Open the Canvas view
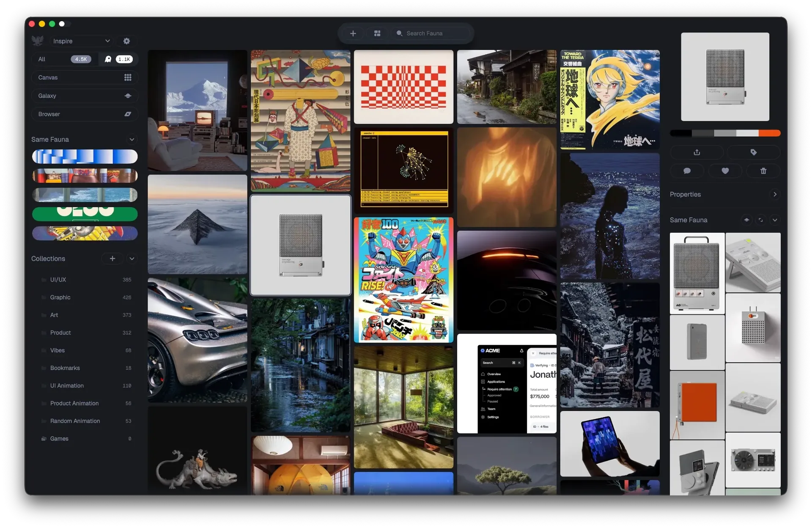Viewport: 812px width, 528px height. coord(85,77)
